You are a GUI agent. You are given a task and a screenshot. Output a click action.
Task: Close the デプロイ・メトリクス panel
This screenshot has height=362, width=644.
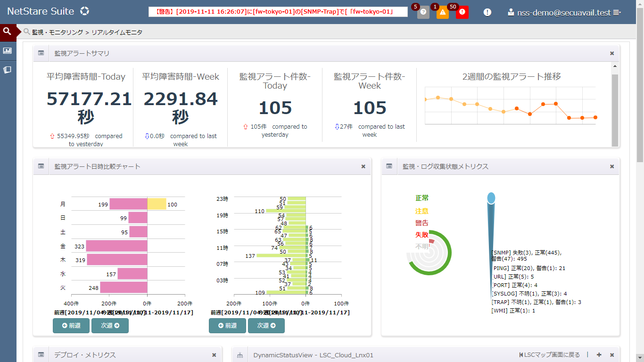[x=214, y=355]
